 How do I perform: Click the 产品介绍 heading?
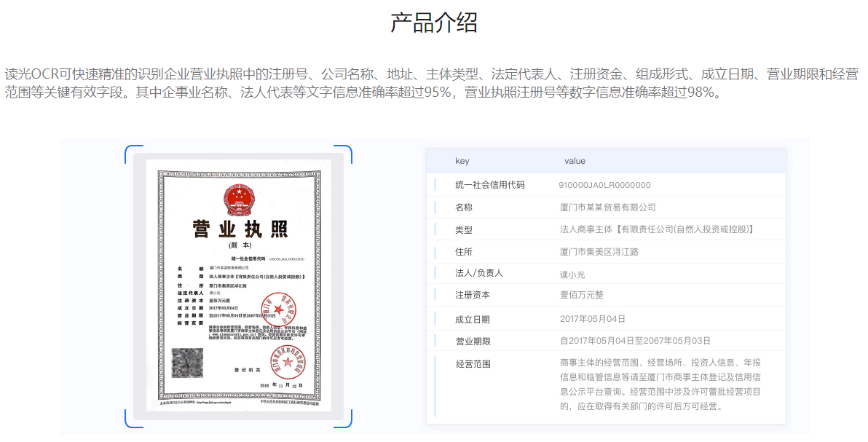433,23
